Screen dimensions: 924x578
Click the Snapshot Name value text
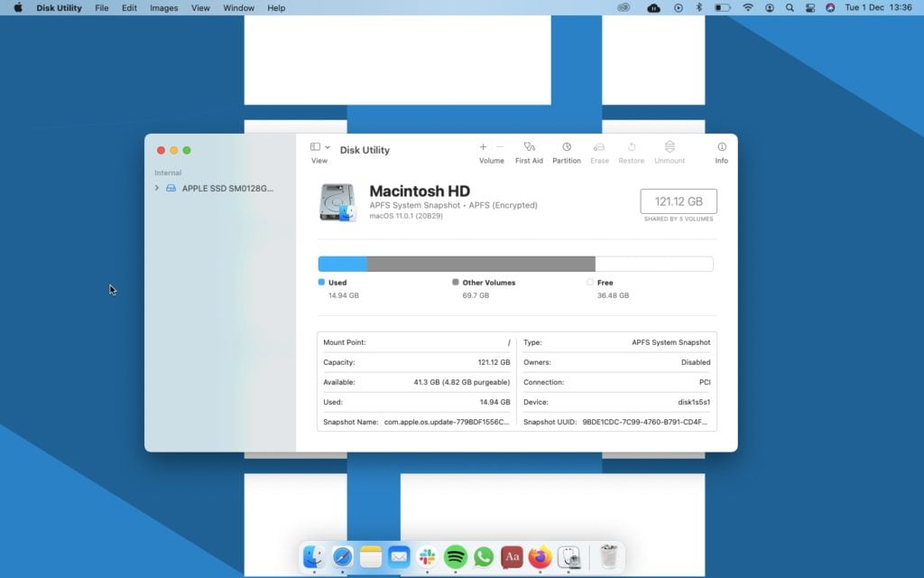(447, 422)
